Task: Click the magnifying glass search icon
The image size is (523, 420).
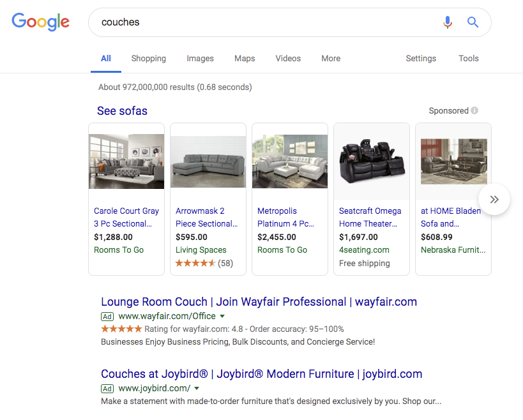Action: 473,22
